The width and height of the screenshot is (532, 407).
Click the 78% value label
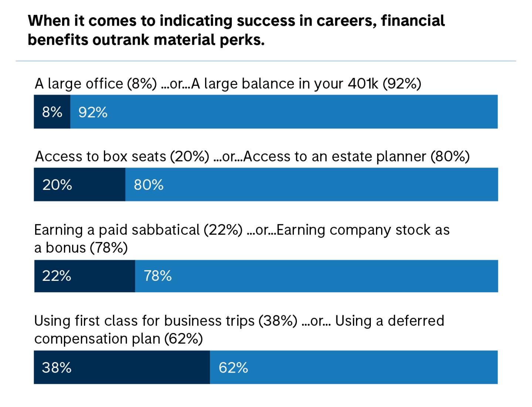[x=158, y=276]
